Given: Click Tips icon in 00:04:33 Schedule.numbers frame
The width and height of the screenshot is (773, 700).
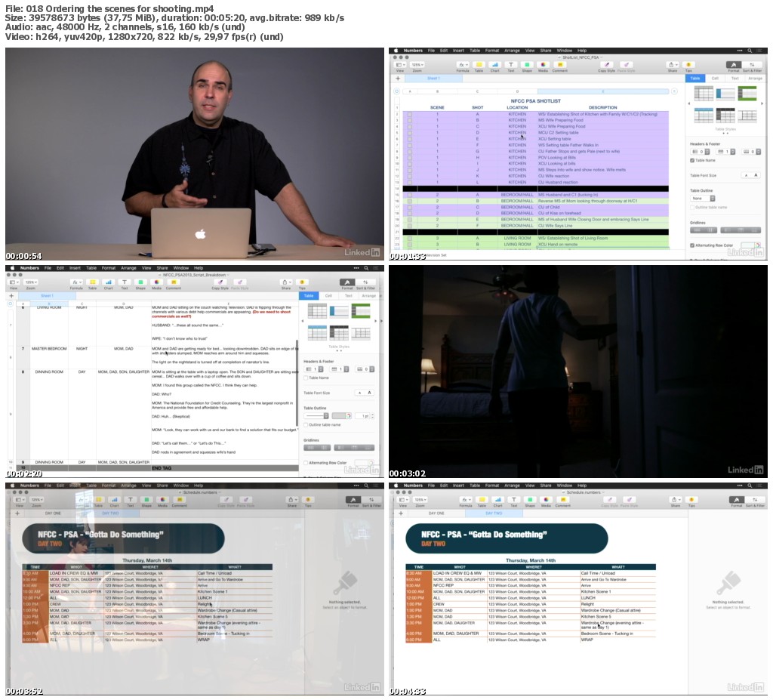Looking at the screenshot, I should pos(691,500).
